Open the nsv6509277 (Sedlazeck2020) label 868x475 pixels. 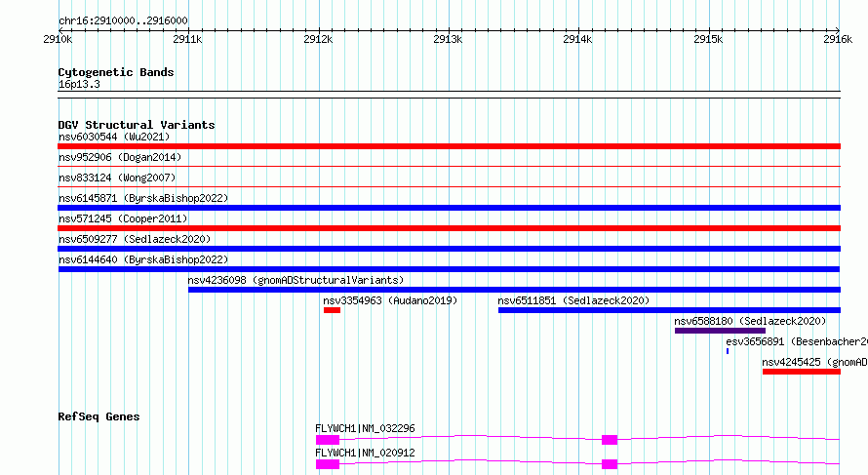click(135, 239)
